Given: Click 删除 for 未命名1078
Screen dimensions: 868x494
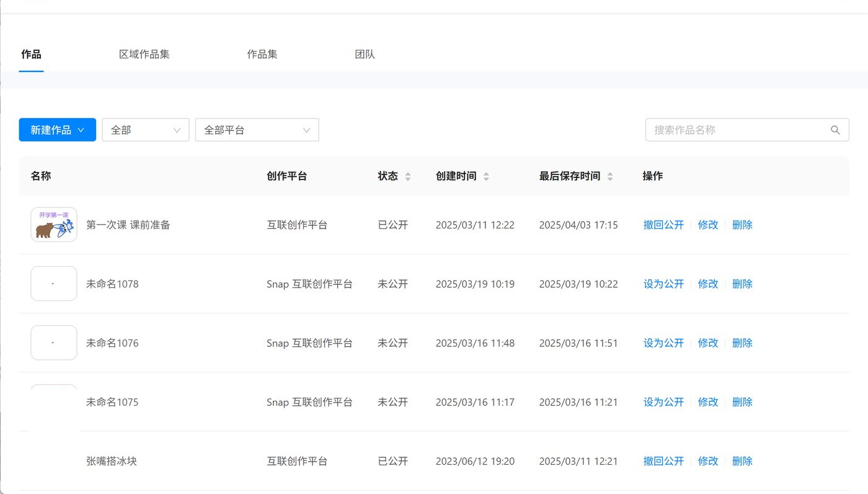Looking at the screenshot, I should pos(742,284).
